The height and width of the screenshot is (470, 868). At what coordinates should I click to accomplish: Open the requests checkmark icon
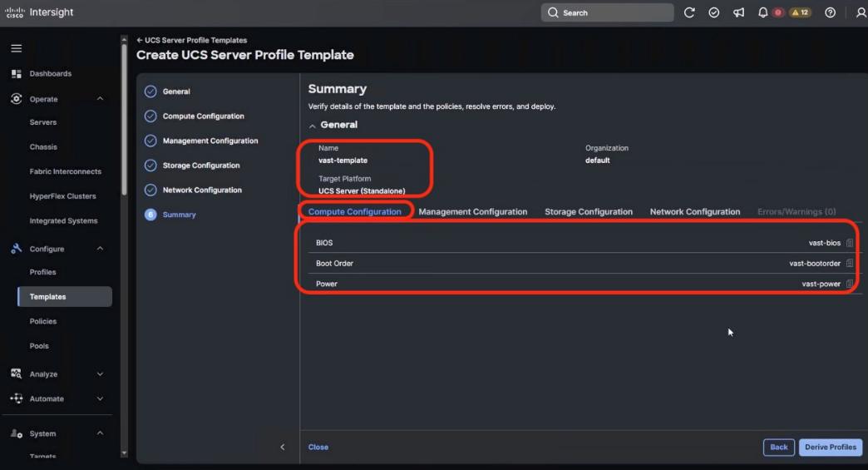[x=714, y=12]
